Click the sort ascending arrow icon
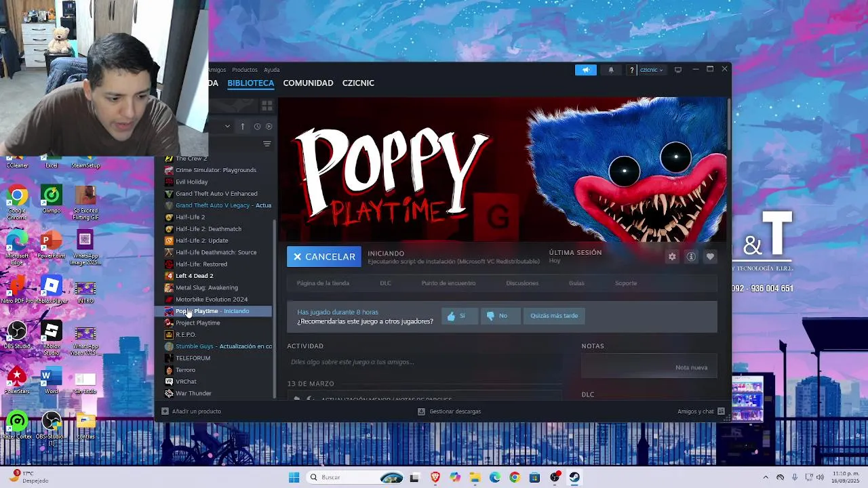868x488 pixels. (242, 126)
